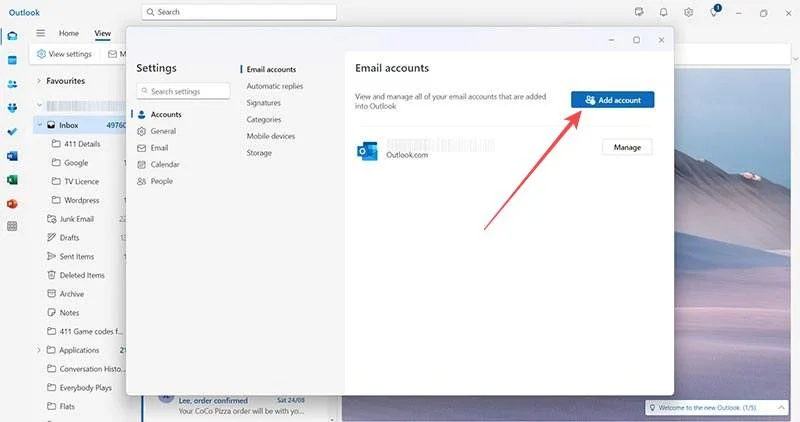Open the notifications bell icon
The width and height of the screenshot is (800, 422).
(663, 12)
